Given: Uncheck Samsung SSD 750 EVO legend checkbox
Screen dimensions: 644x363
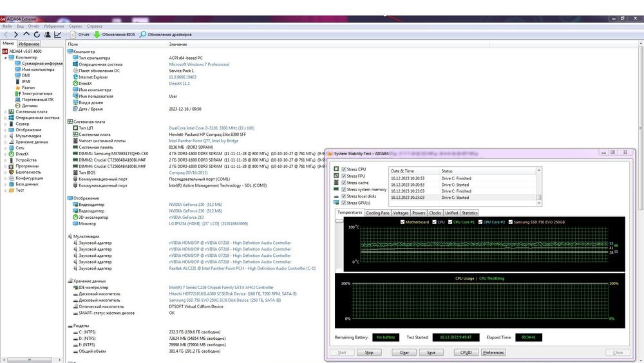Looking at the screenshot, I should [x=511, y=222].
